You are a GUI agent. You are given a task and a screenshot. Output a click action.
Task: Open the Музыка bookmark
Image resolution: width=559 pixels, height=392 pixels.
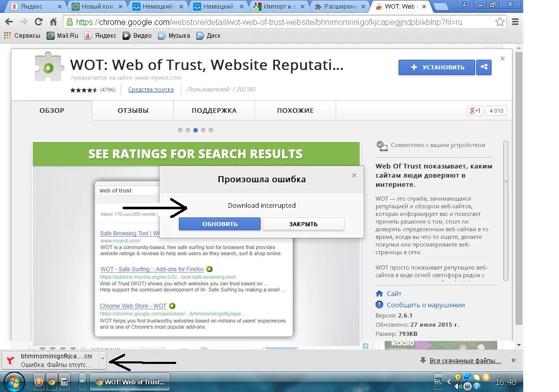(x=174, y=36)
